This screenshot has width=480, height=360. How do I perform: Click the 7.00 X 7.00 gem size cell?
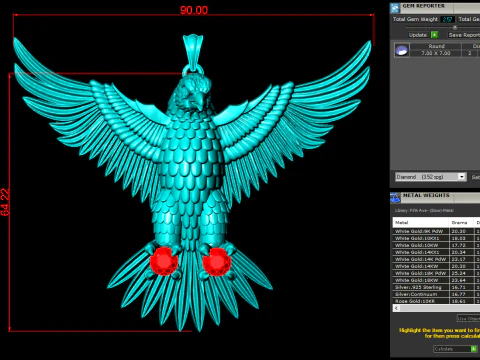[436, 53]
